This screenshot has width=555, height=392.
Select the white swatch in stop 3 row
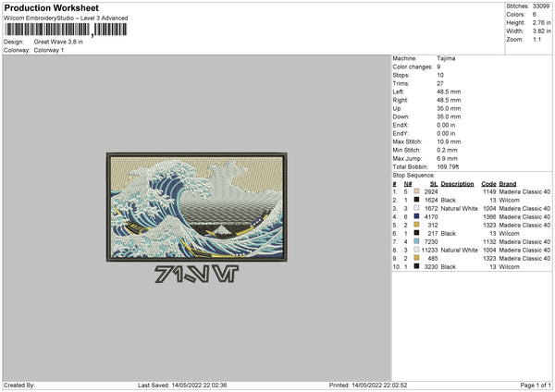pyautogui.click(x=416, y=208)
